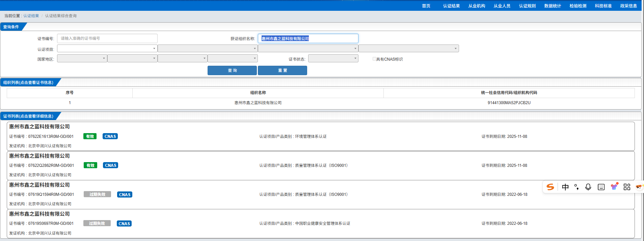Image resolution: width=644 pixels, height=241 pixels.
Task: Toggle the 中 Chinese/English input mode
Action: tap(565, 187)
